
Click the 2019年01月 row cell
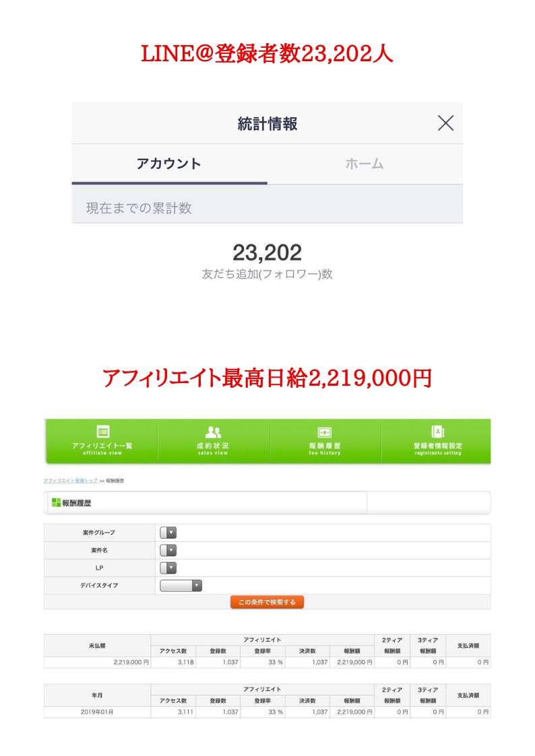(x=98, y=712)
